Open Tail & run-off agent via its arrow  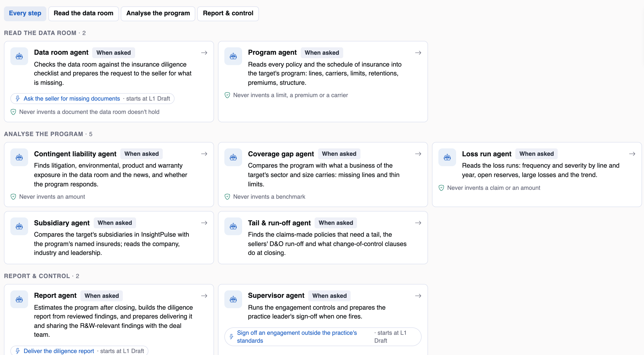tap(418, 223)
